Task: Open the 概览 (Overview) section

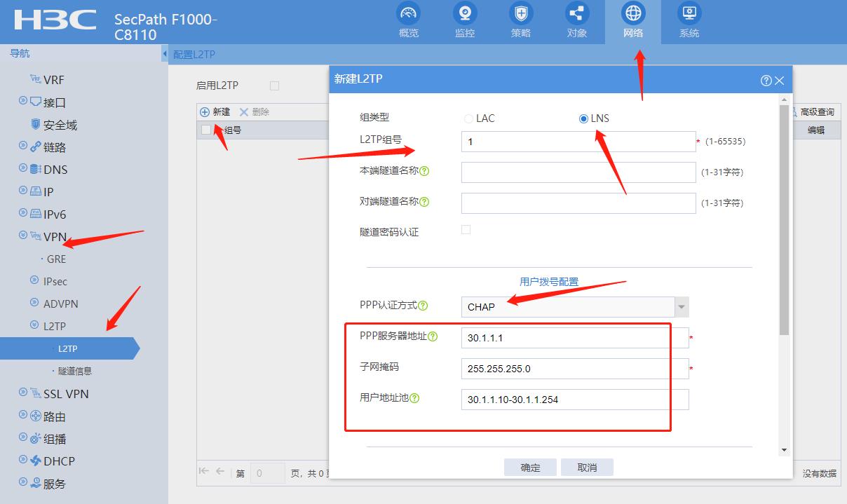Action: [407, 21]
